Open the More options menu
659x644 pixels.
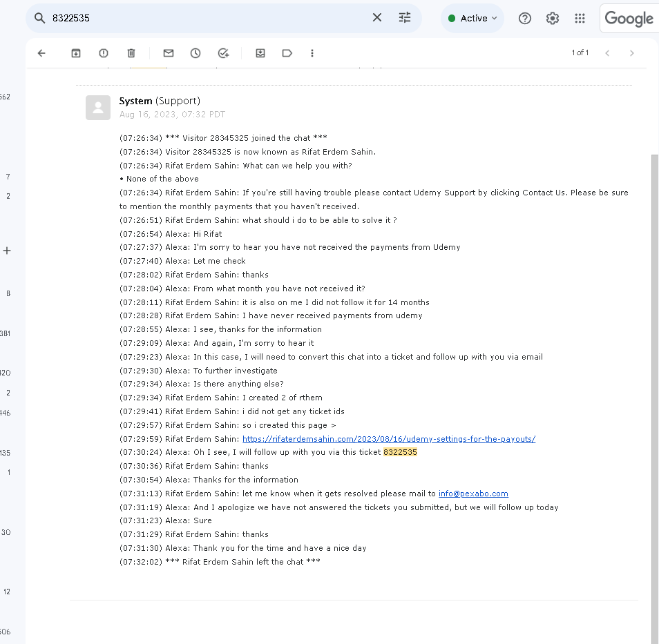[312, 53]
